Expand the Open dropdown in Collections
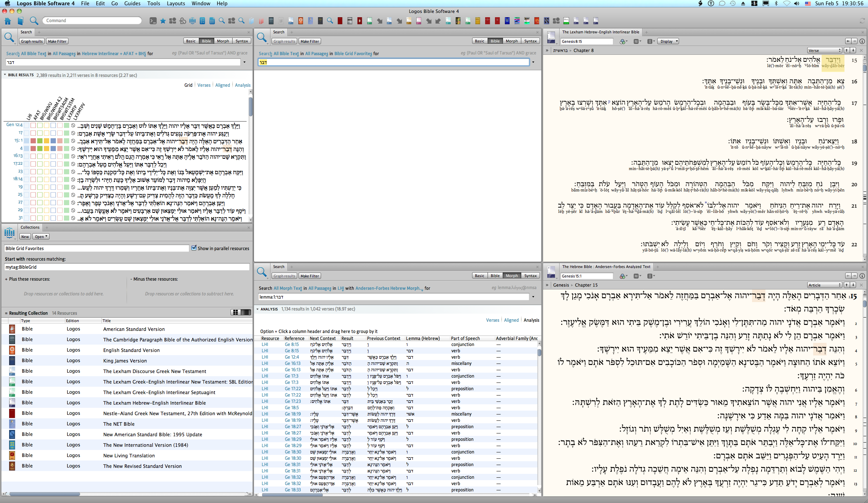 point(41,236)
